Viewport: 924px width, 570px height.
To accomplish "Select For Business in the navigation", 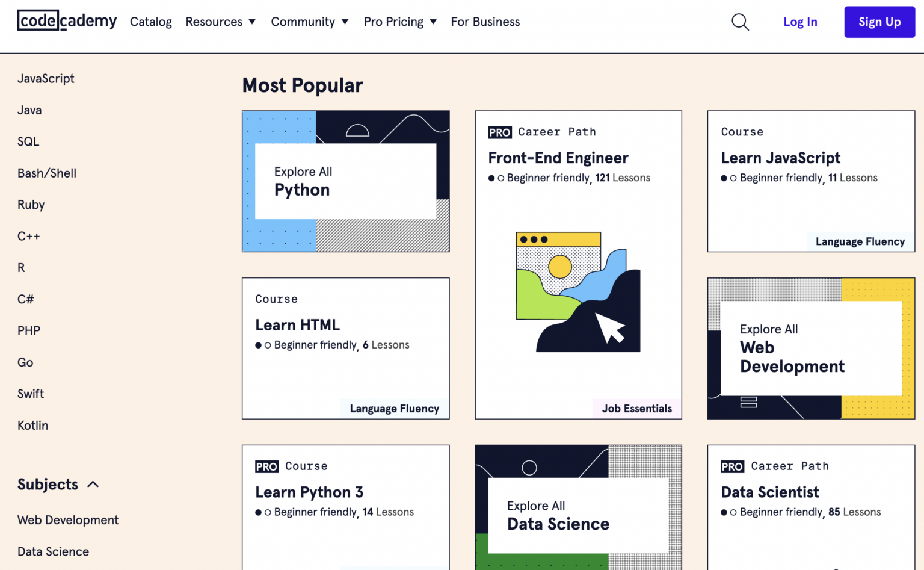I will click(x=485, y=22).
